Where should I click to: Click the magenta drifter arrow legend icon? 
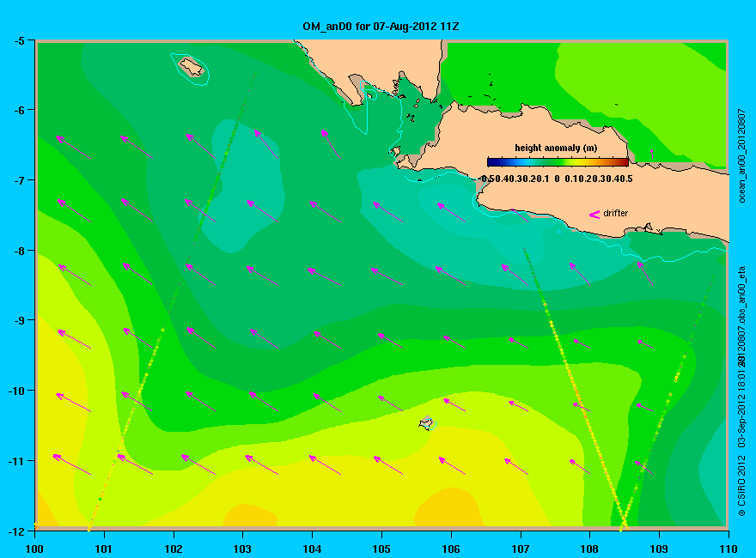pyautogui.click(x=594, y=214)
